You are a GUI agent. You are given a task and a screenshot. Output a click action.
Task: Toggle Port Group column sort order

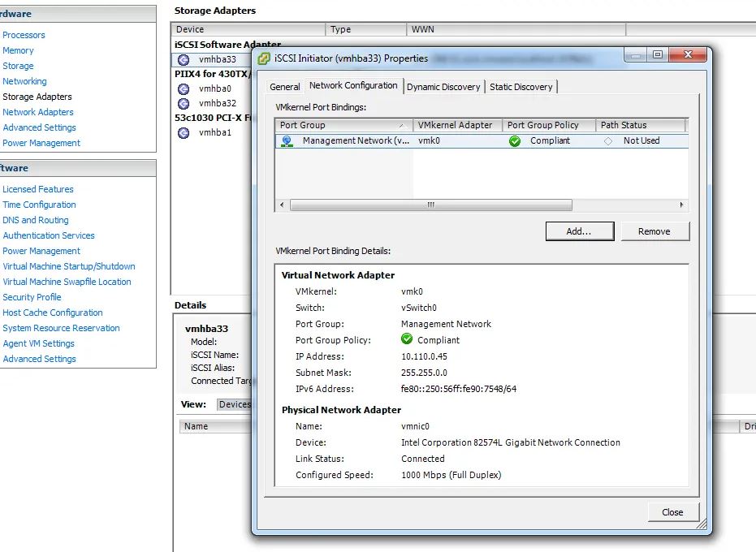tap(341, 125)
